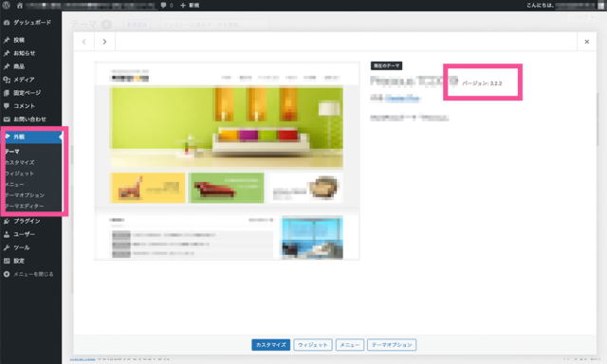Open ウィジェット submenu item in sidebar
This screenshot has width=607, height=364.
pyautogui.click(x=19, y=173)
